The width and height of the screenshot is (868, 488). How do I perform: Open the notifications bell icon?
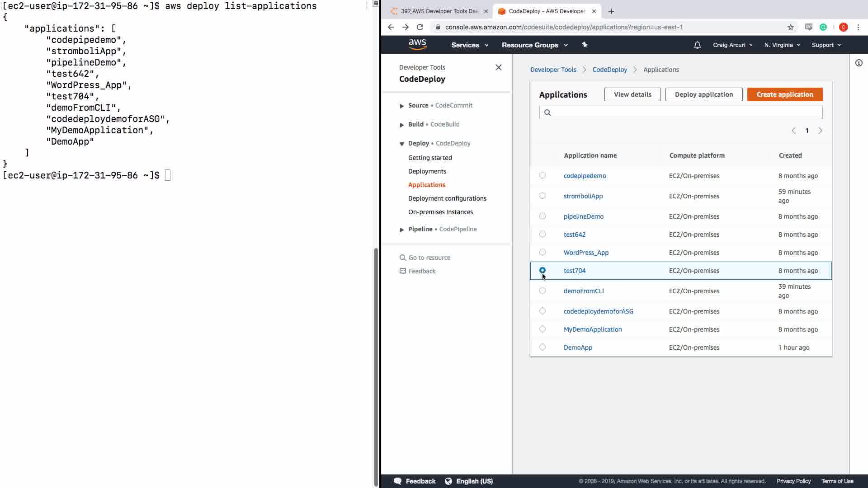pos(697,45)
